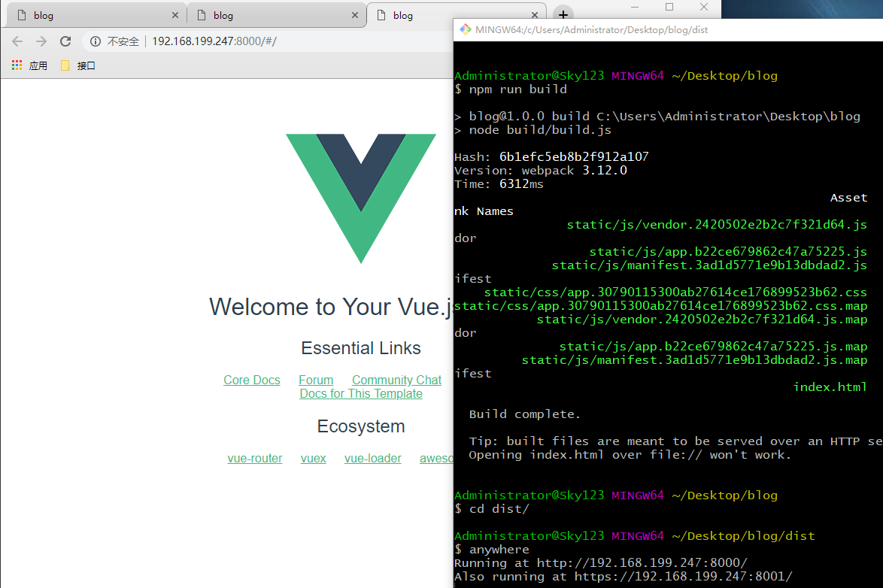Reload the page with refresh icon
This screenshot has height=588, width=883.
65,41
